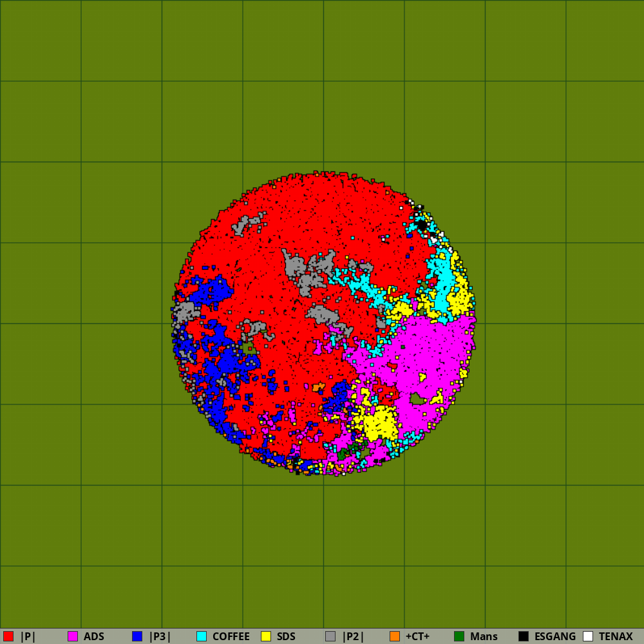Click the green Mans color box
The image size is (644, 644).
459,636
